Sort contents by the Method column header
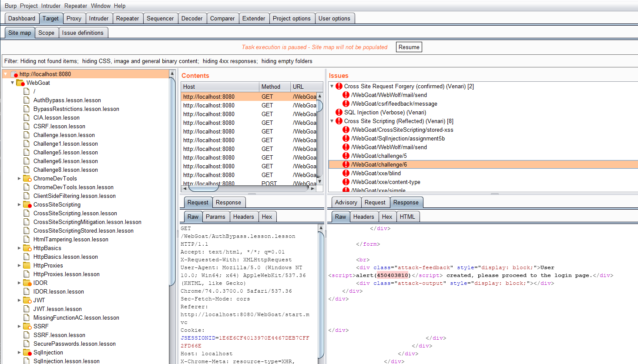The height and width of the screenshot is (364, 638). [275, 87]
